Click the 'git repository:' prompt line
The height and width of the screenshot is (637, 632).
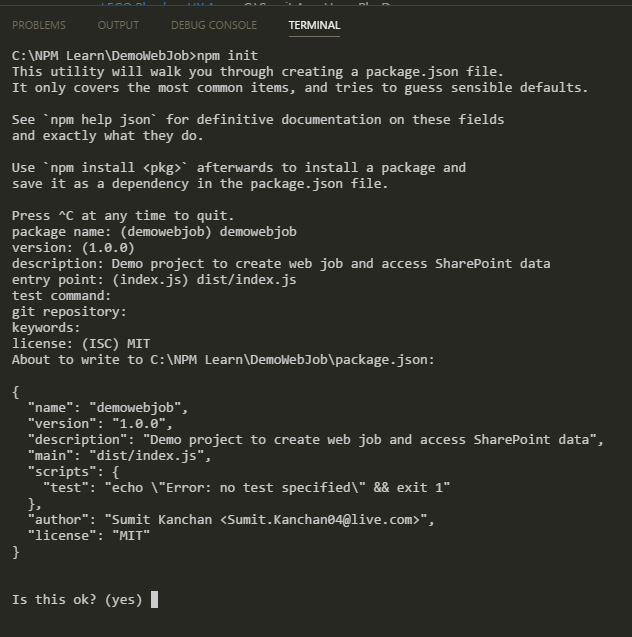pyautogui.click(x=69, y=312)
